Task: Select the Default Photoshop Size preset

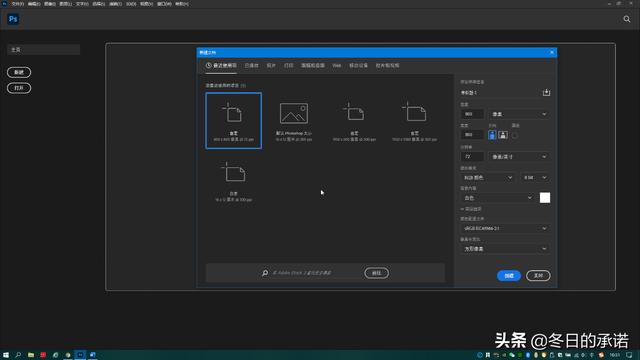Action: 294,121
